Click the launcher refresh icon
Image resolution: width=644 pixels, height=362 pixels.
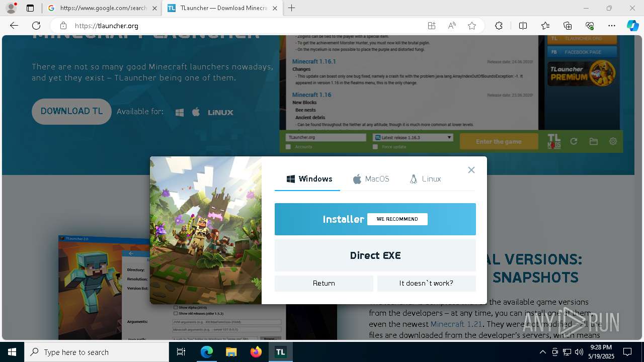[574, 142]
